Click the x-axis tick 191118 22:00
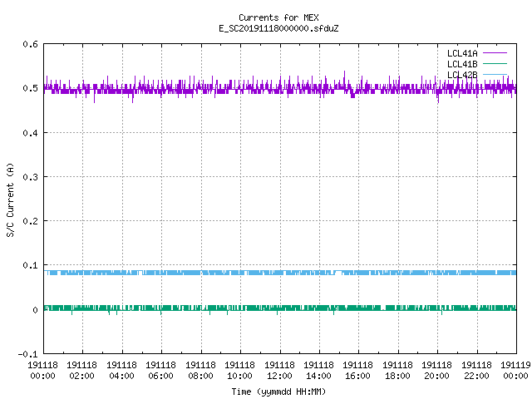The width and height of the screenshot is (532, 399). 476,371
